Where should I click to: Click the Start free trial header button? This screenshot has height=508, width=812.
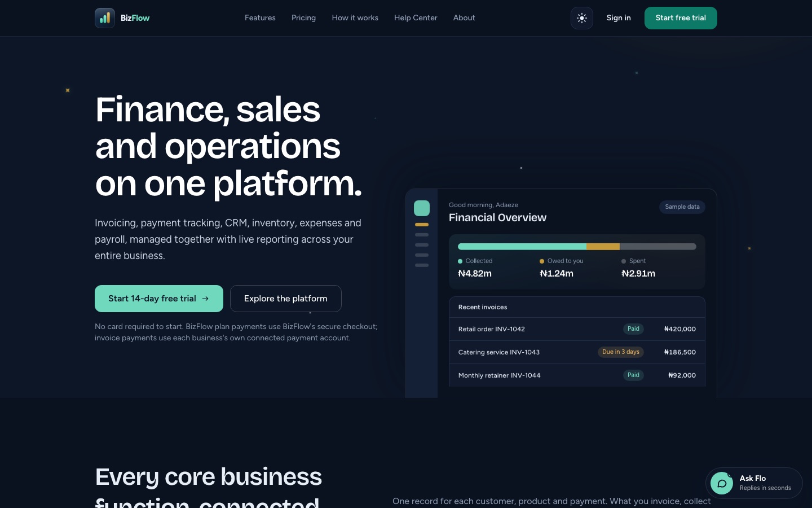point(681,18)
